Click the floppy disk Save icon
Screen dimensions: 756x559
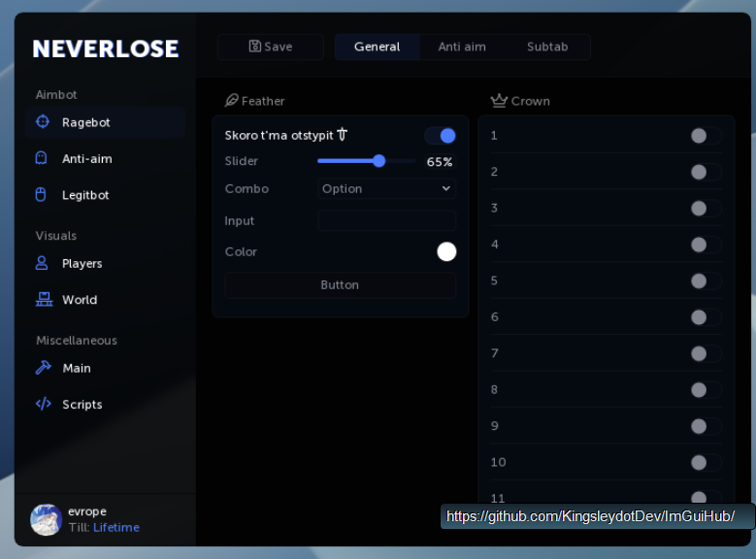point(254,47)
